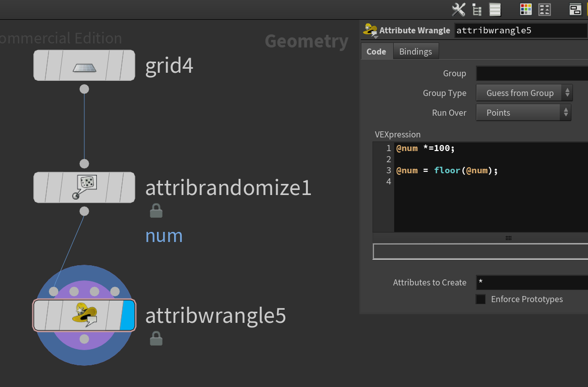Click the Group parameter label
Screen dimensions: 588x387
[454, 73]
